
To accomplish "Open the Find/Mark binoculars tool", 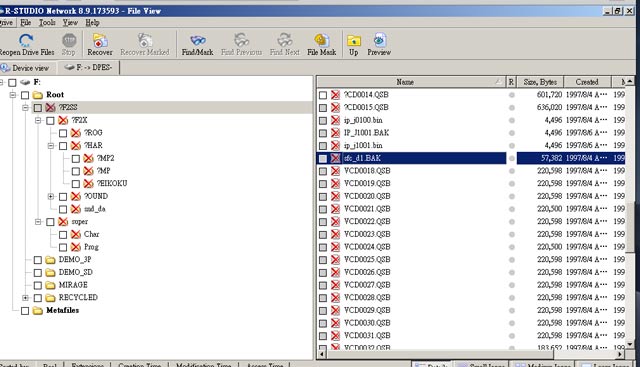I will [x=198, y=40].
